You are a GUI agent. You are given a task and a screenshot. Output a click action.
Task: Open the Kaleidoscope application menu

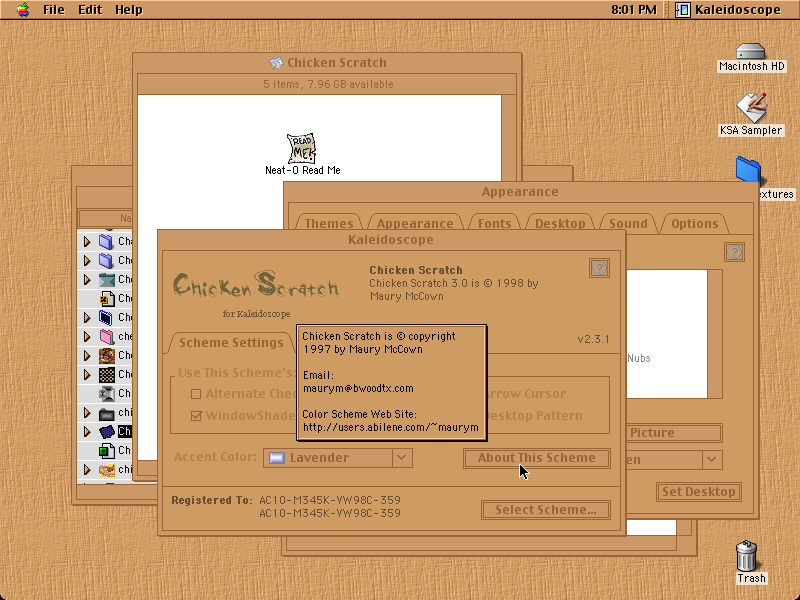coord(729,10)
